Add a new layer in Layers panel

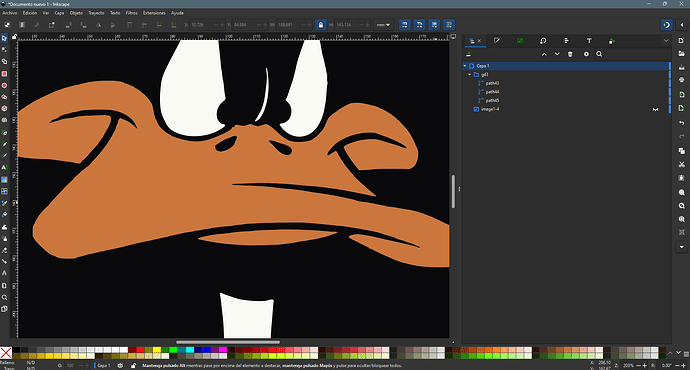point(469,54)
